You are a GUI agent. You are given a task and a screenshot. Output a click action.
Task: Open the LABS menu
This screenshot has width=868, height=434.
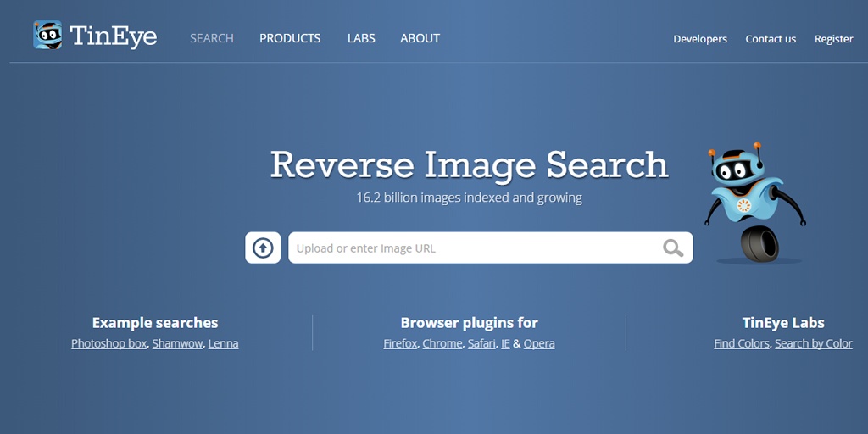point(361,38)
